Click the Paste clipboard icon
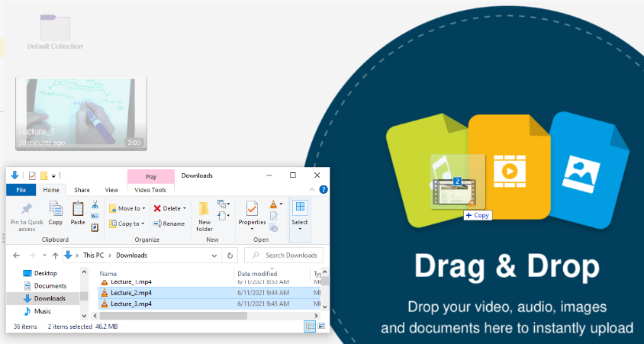Screen dimensions: 644x344 point(78,213)
